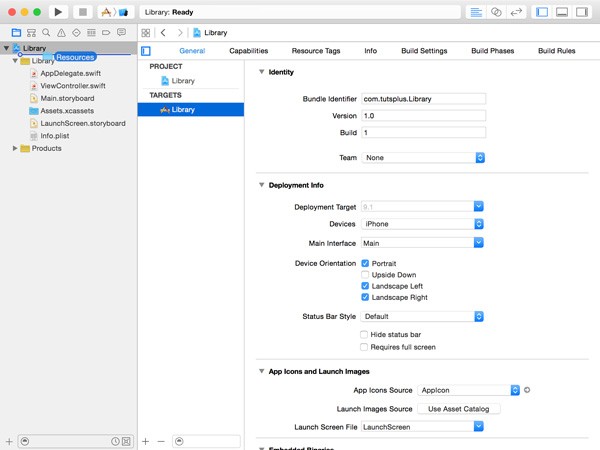Viewport: 600px width, 450px height.
Task: Show the version editor
Action: [516, 12]
